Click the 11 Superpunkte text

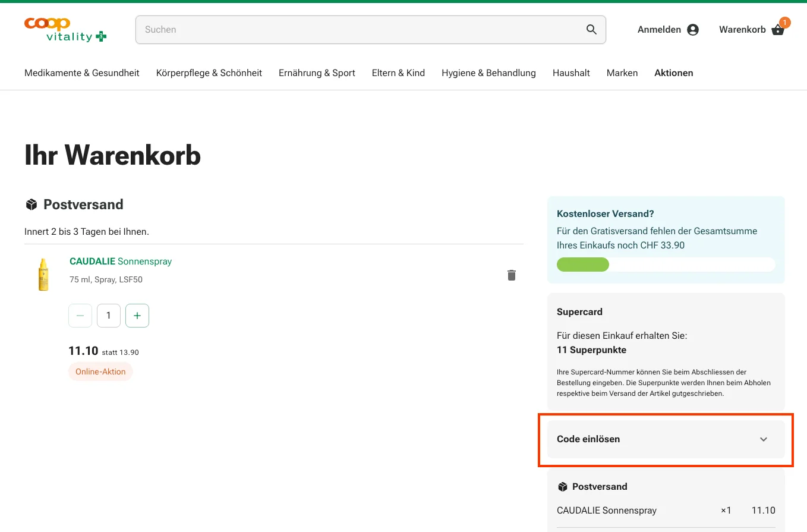click(591, 350)
